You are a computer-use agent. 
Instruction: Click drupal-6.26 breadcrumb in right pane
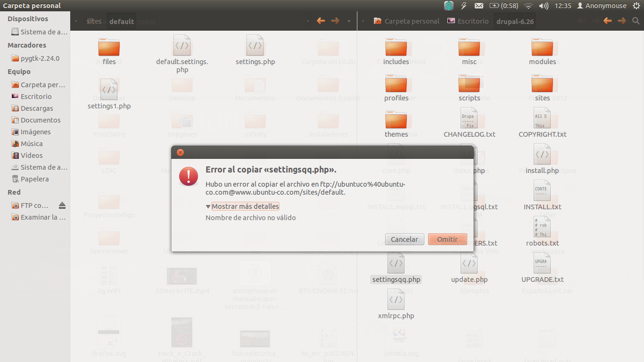pyautogui.click(x=515, y=21)
